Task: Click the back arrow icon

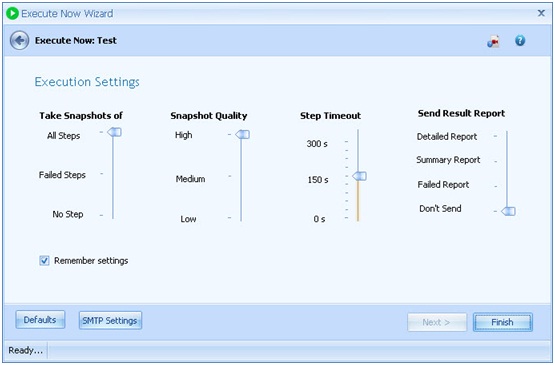Action: click(x=19, y=40)
